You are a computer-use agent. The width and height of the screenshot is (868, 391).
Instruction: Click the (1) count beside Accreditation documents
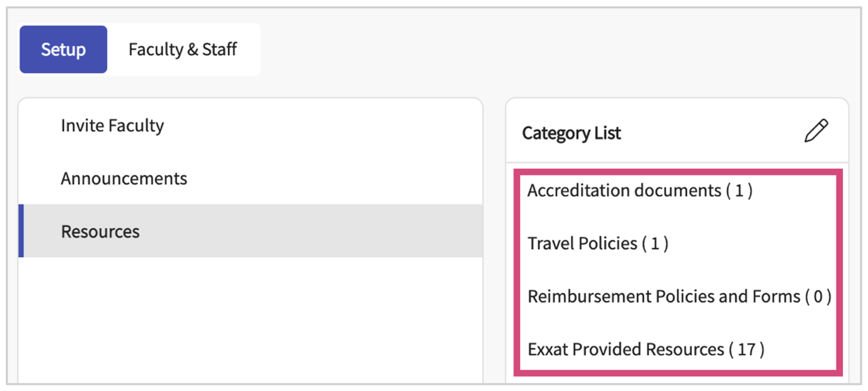tap(739, 191)
